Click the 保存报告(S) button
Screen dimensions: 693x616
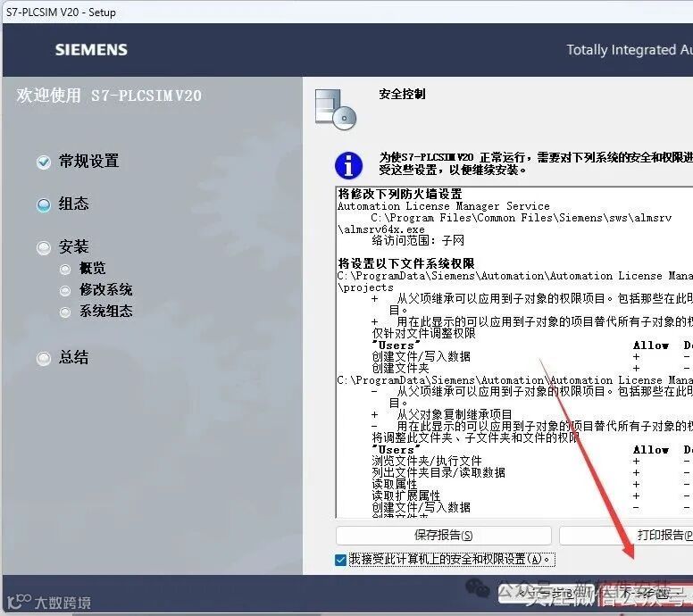pos(443,536)
